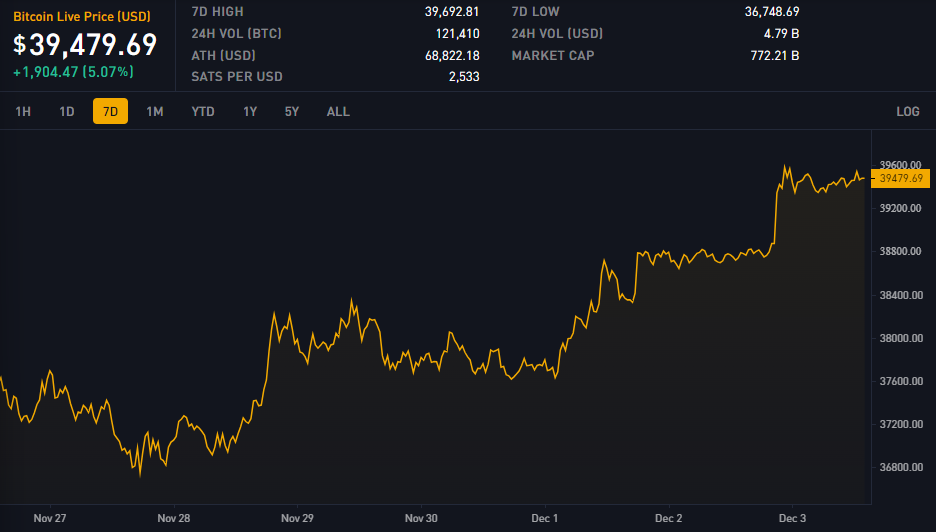Click the SATS PER USD value 2,533
Viewport: 936px width, 532px height.
[x=463, y=77]
